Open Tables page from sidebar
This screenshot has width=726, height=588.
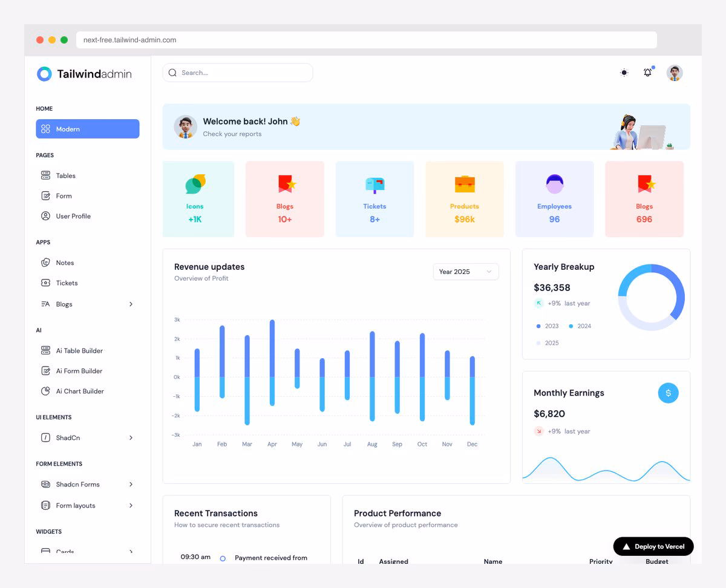pyautogui.click(x=66, y=175)
